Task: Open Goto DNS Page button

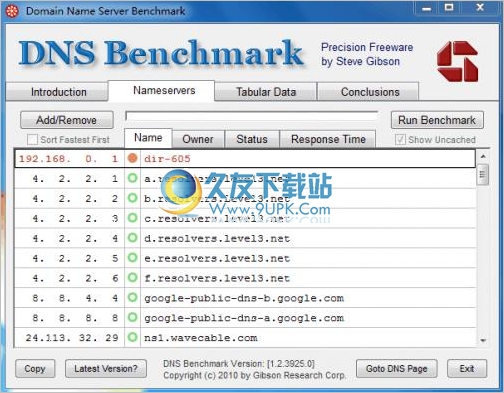Action: click(x=397, y=369)
